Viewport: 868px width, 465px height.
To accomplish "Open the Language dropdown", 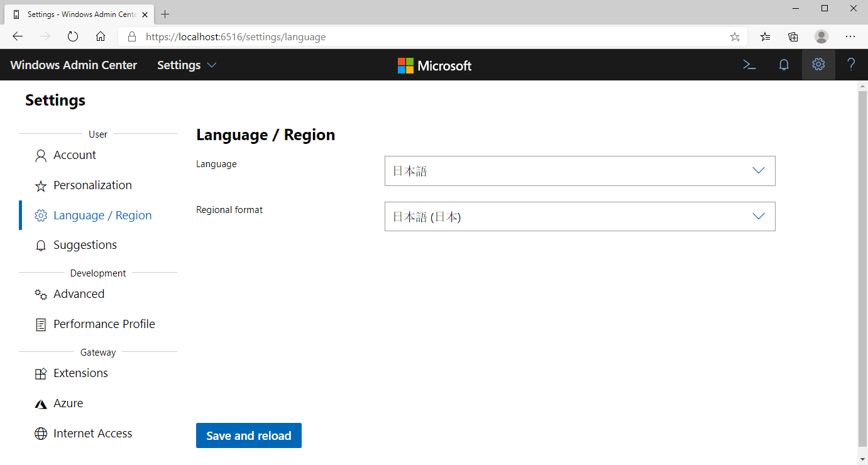I will pyautogui.click(x=579, y=170).
